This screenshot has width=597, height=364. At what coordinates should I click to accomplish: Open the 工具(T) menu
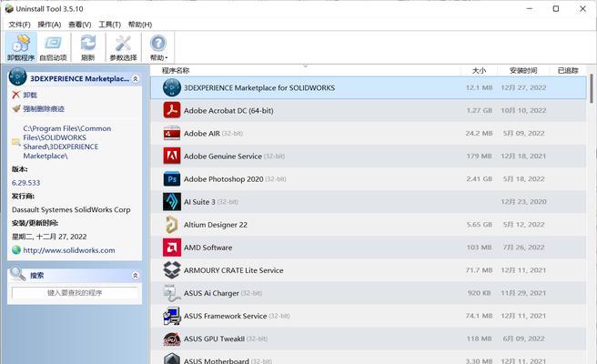click(109, 25)
